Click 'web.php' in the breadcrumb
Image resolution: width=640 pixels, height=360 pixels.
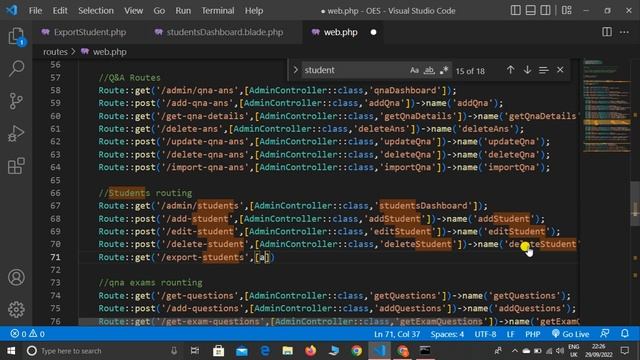point(109,52)
